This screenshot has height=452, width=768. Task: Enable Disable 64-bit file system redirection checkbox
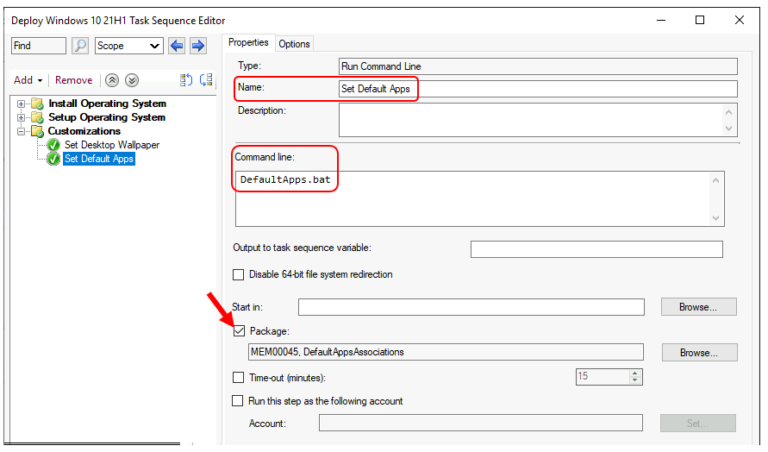[x=238, y=275]
